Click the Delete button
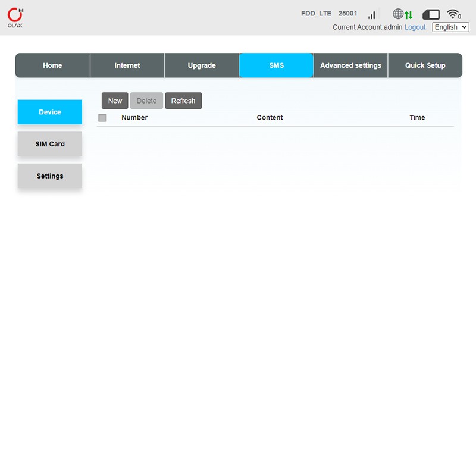Image resolution: width=476 pixels, height=476 pixels. [x=146, y=101]
